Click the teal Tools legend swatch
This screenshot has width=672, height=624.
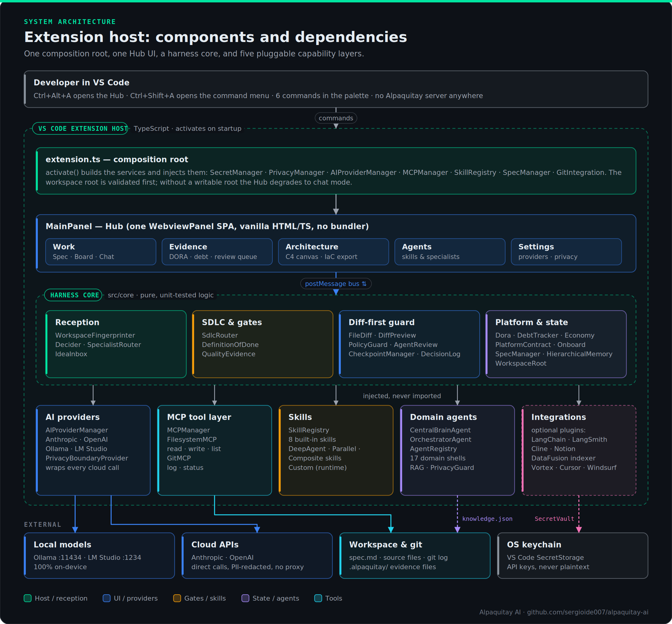318,598
